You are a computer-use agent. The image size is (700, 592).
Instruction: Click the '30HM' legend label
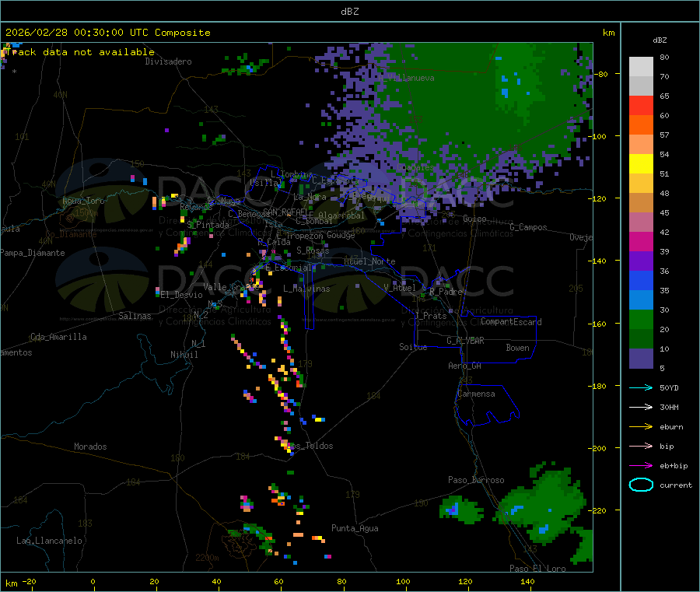click(669, 407)
